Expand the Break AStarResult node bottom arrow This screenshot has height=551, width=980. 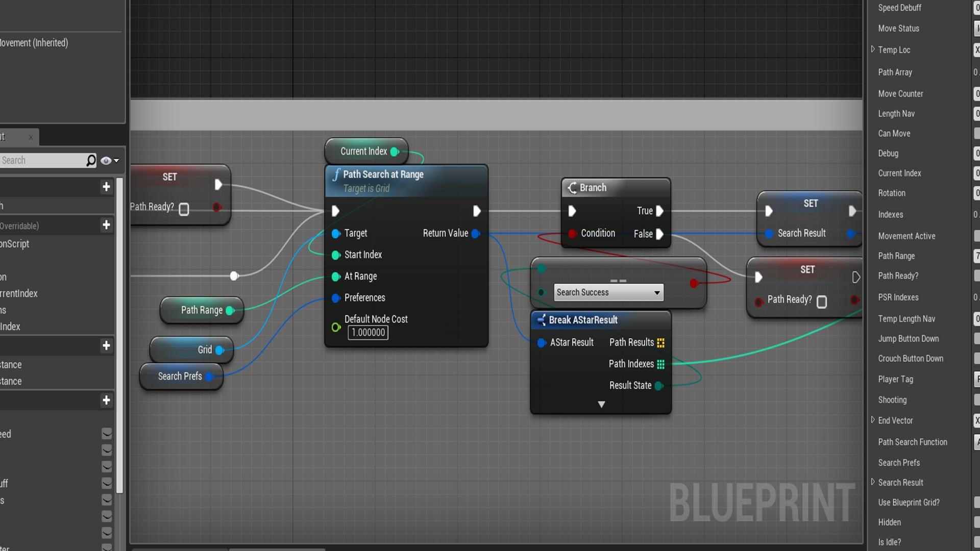tap(601, 404)
